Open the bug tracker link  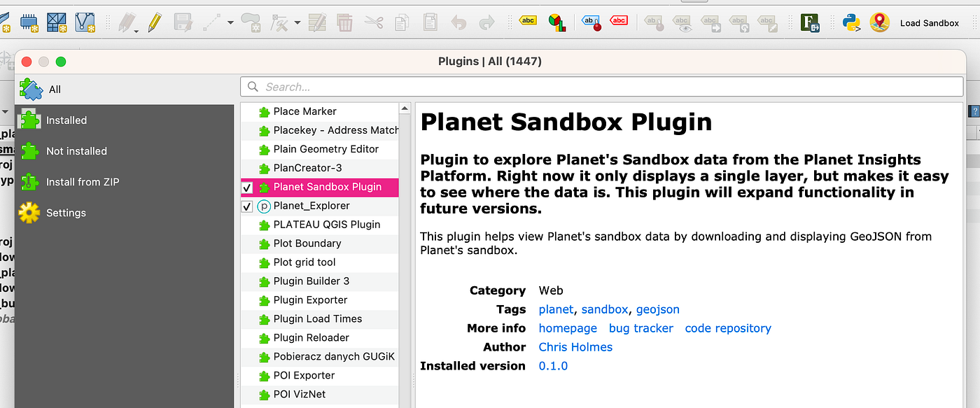tap(641, 328)
